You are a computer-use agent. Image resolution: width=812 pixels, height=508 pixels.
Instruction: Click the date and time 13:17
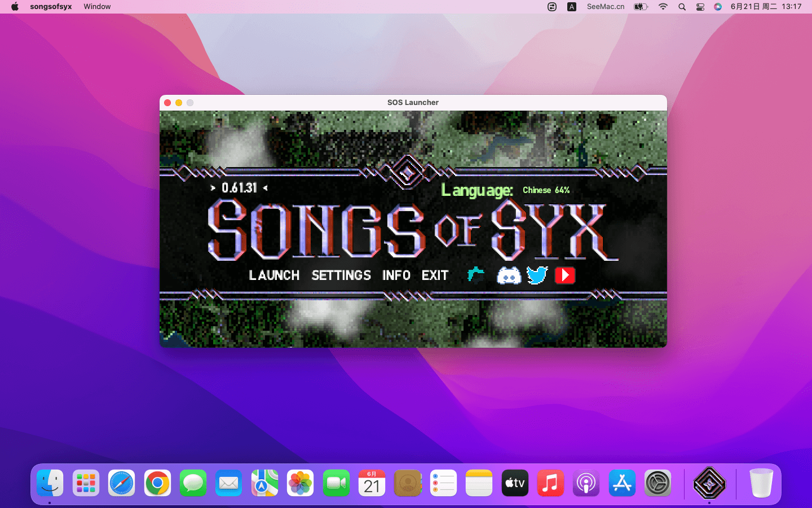click(x=766, y=7)
